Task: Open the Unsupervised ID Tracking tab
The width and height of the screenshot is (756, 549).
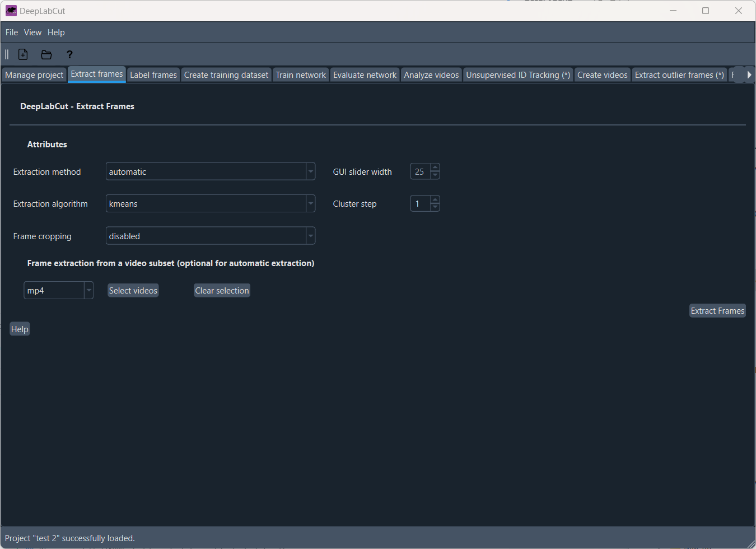Action: coord(518,75)
